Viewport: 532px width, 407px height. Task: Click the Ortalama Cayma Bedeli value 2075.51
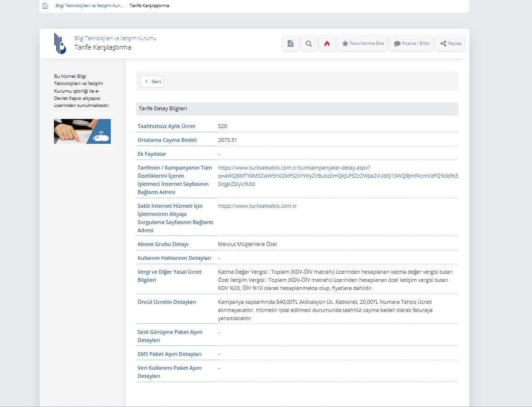227,140
